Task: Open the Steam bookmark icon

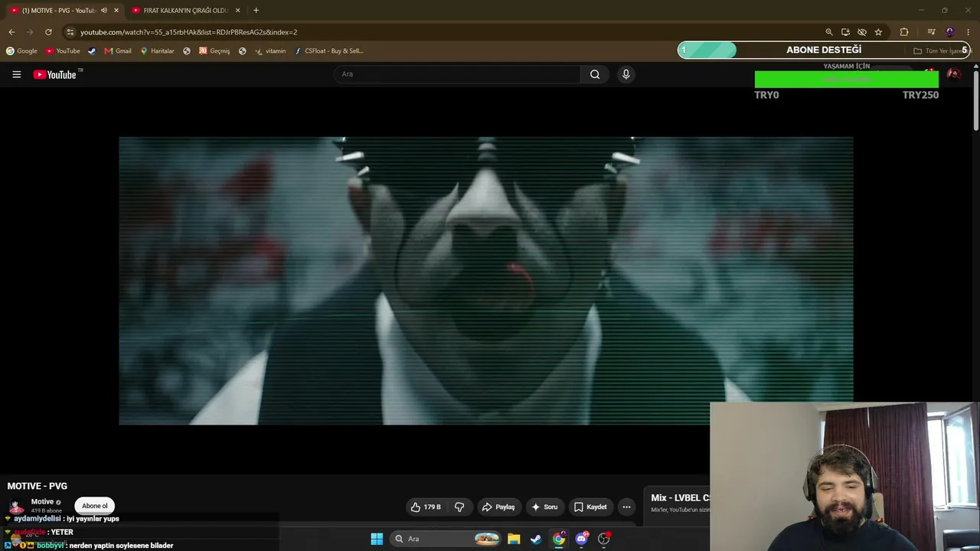Action: tap(92, 51)
